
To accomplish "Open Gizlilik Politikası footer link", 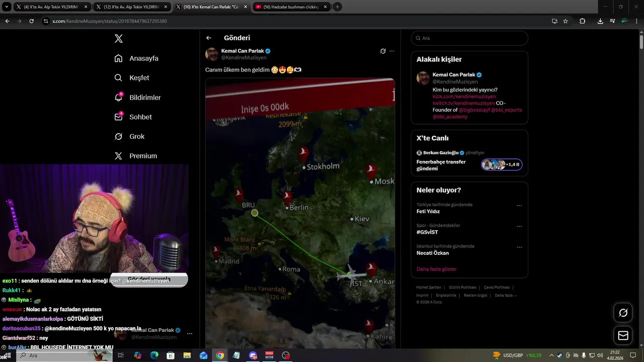I will coord(462,287).
